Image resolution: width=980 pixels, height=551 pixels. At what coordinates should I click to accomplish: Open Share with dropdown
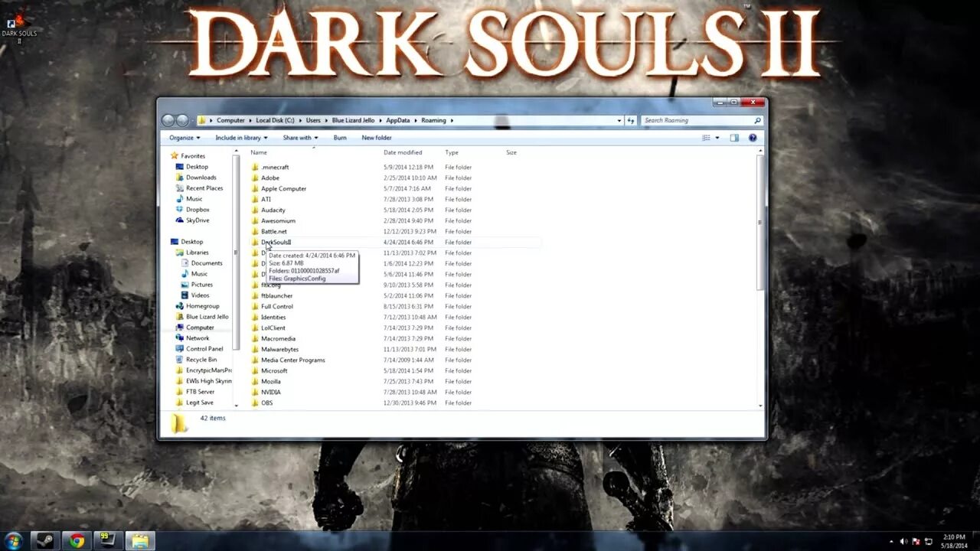[300, 138]
